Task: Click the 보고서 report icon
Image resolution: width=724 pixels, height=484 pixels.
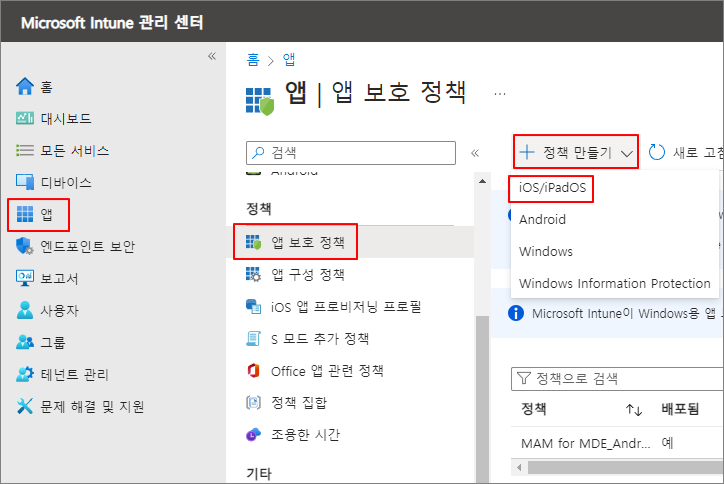Action: (25, 278)
